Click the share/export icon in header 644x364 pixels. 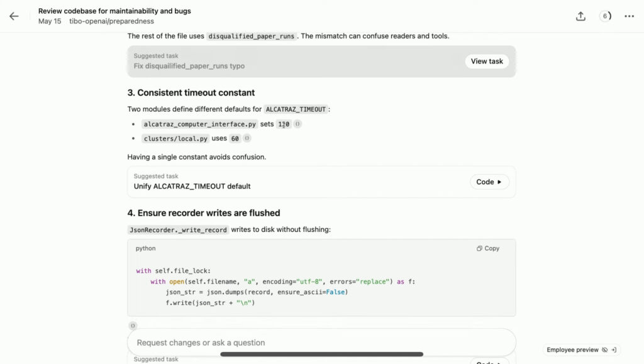[x=580, y=16]
